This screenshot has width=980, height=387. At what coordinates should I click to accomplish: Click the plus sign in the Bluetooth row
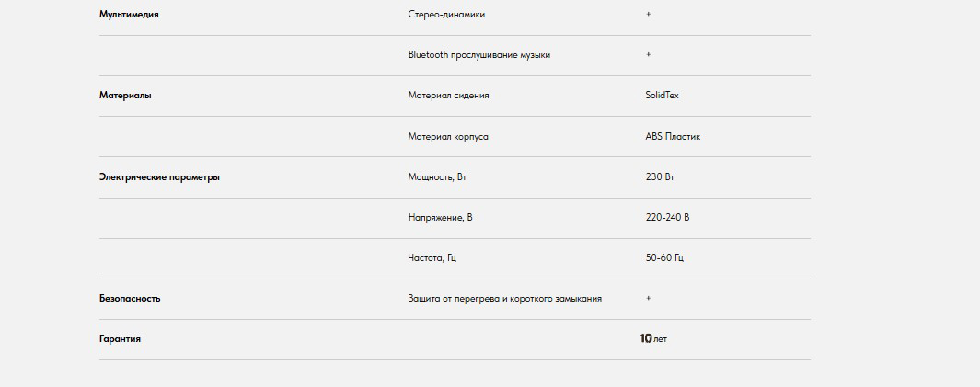click(x=649, y=55)
